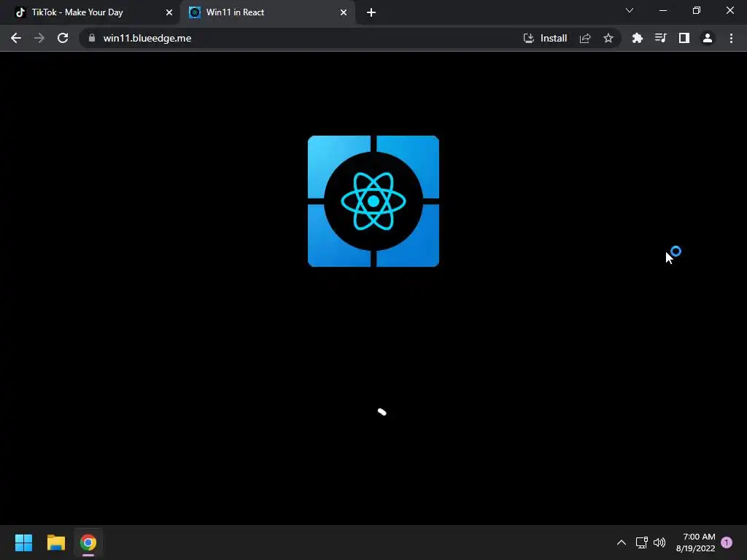Open the Extensions puzzle menu
Image resolution: width=747 pixels, height=560 pixels.
638,38
